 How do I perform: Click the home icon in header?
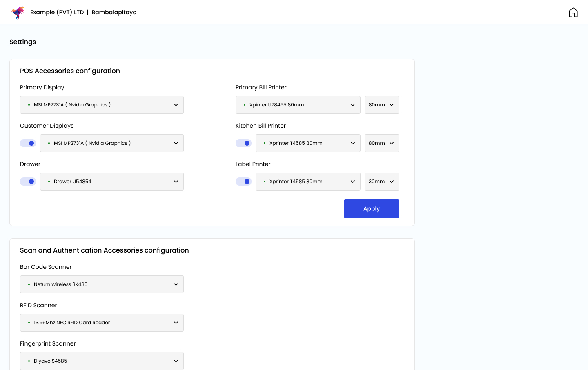point(573,12)
